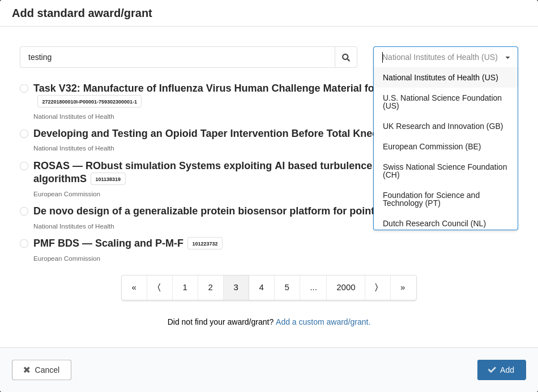The height and width of the screenshot is (392, 538).
Task: Click the Cancel button
Action: pos(41,370)
